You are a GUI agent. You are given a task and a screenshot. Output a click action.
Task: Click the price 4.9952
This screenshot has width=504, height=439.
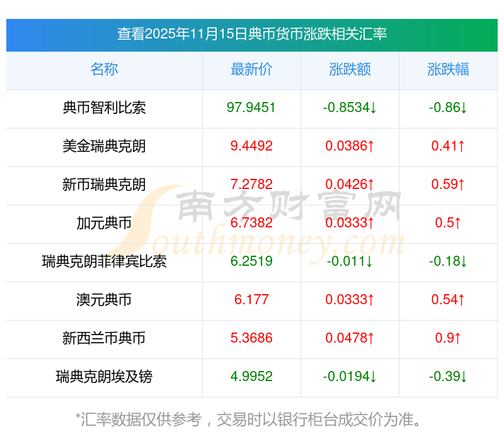(251, 377)
